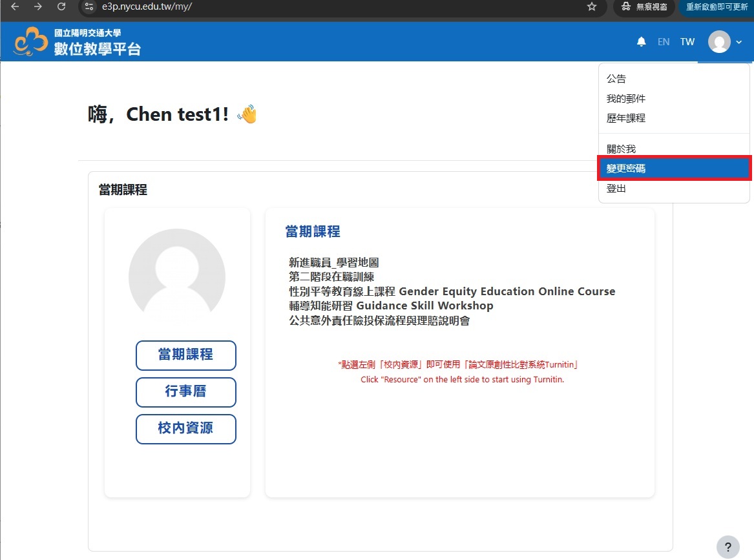Click the 行事曆 button

(185, 392)
